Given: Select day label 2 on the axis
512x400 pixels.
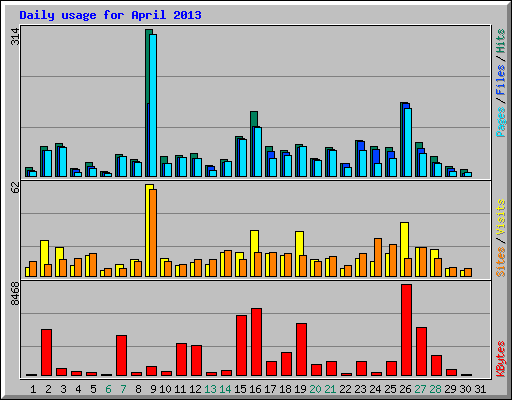Looking at the screenshot, I should click(x=48, y=389).
